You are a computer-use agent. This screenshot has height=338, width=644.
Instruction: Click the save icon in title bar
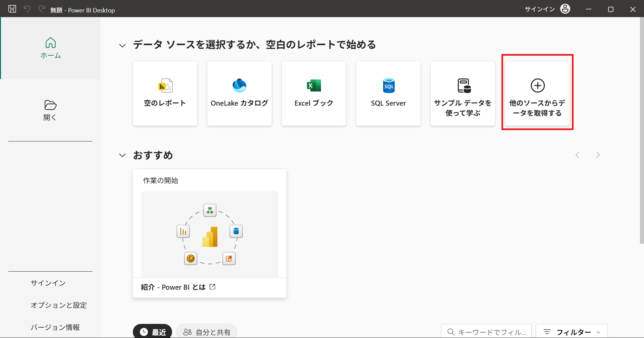tap(12, 9)
